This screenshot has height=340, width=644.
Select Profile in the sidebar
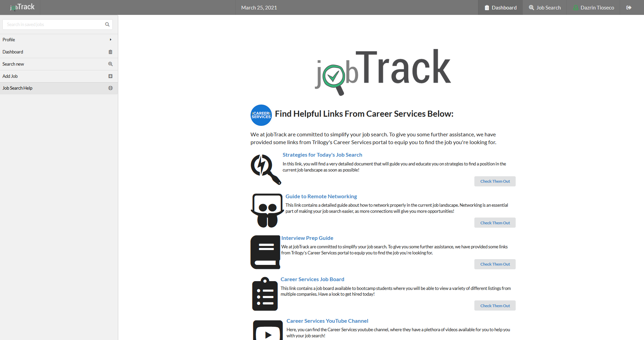pyautogui.click(x=59, y=40)
